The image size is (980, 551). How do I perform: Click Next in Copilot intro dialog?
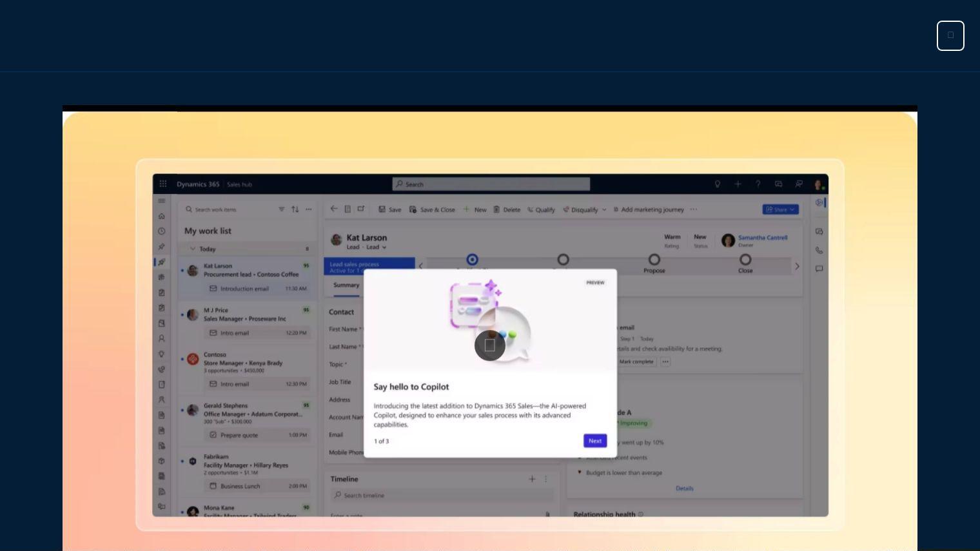point(595,441)
